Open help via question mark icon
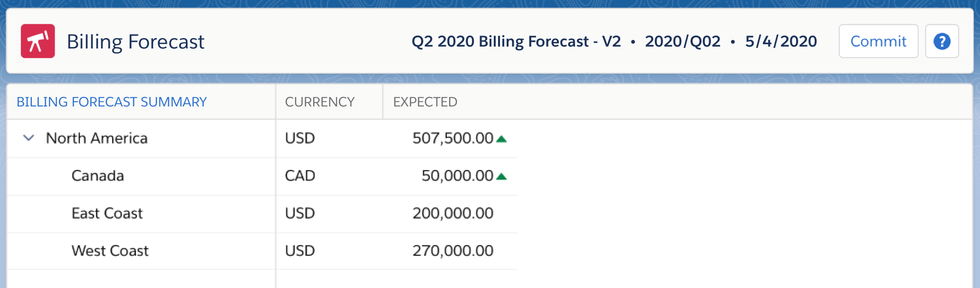This screenshot has width=980, height=288. point(942,41)
